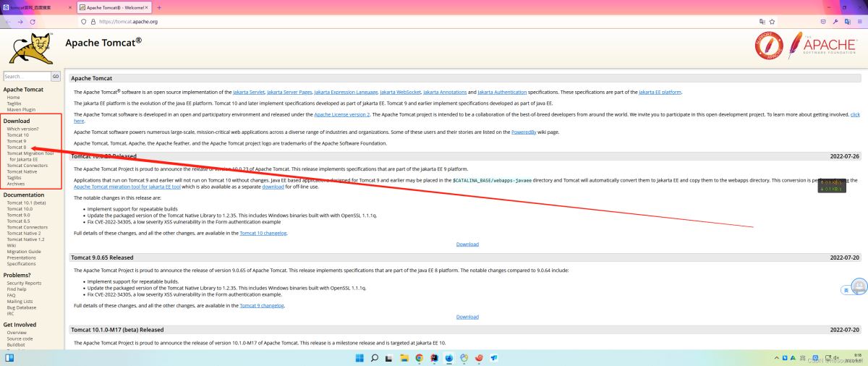Open the Mailing Lists link
Viewport: 868px width, 366px height.
pyautogui.click(x=20, y=301)
